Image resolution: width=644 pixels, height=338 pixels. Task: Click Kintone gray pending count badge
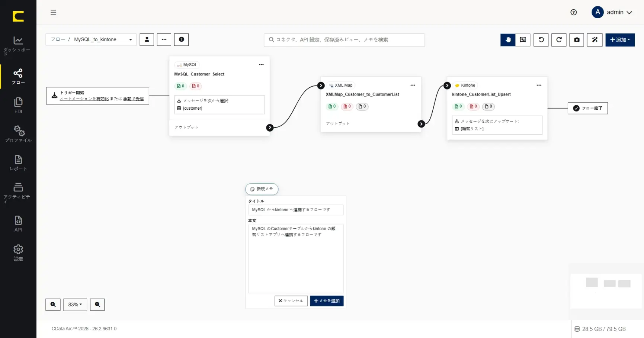488,106
